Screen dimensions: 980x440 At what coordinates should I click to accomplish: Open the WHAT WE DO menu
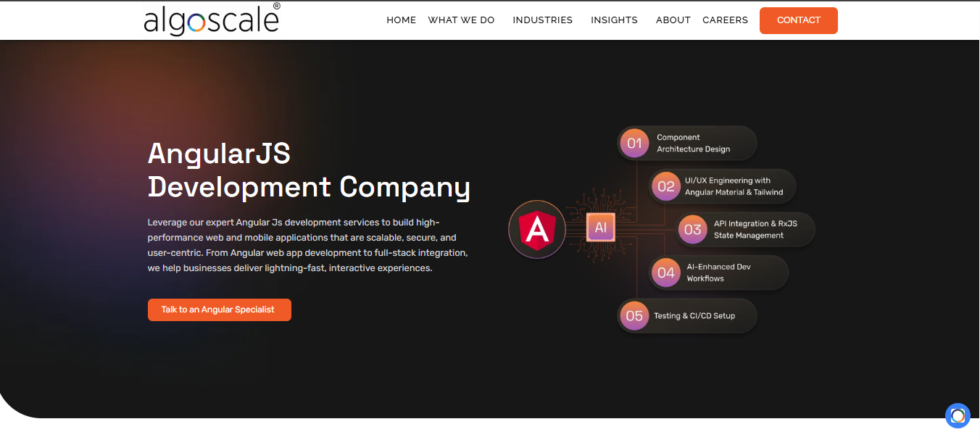tap(462, 20)
